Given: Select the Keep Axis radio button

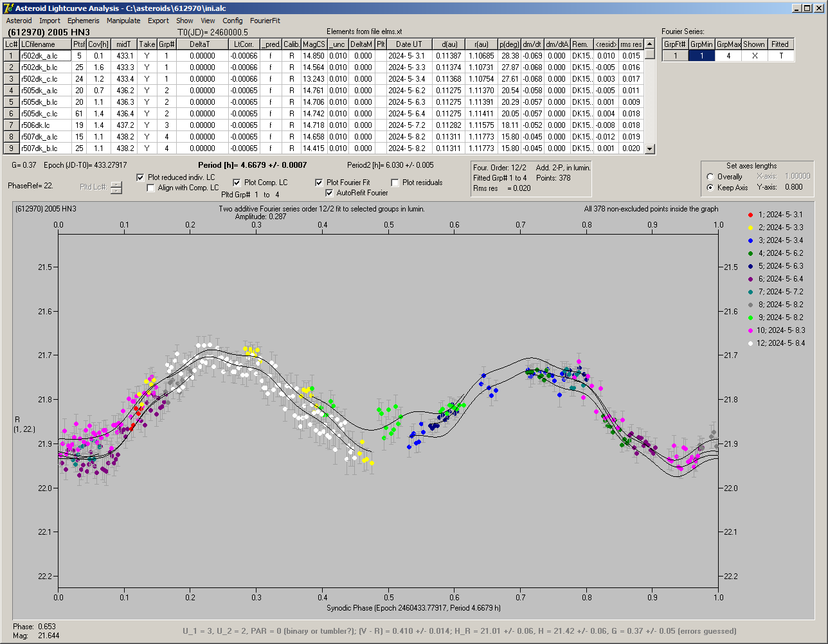Looking at the screenshot, I should [710, 188].
